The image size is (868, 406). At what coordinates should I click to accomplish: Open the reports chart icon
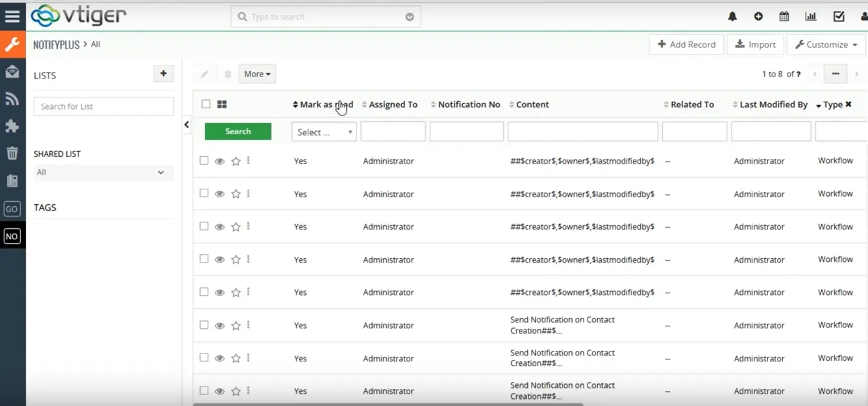tap(811, 17)
